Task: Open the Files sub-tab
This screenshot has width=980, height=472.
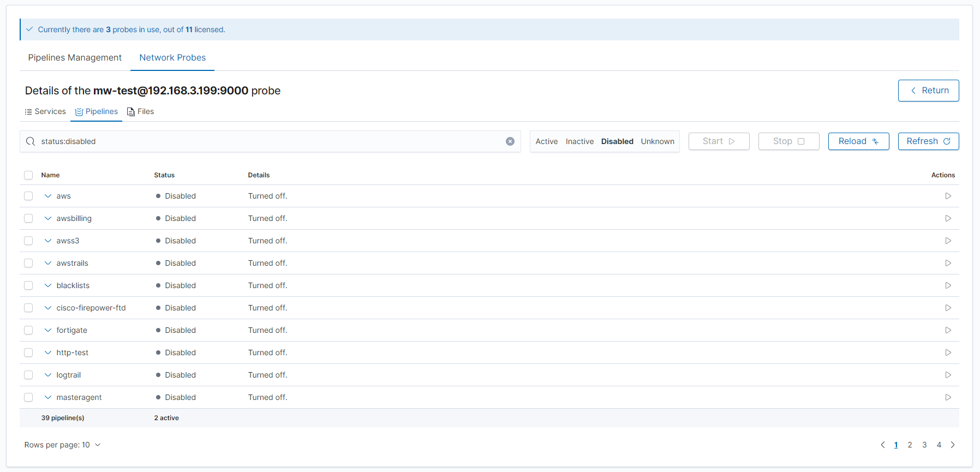Action: pos(141,111)
